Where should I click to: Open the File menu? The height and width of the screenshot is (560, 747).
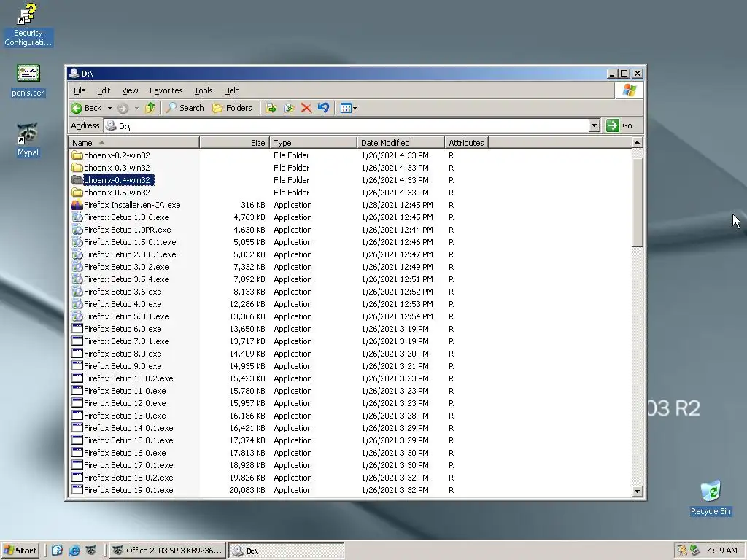(x=80, y=90)
